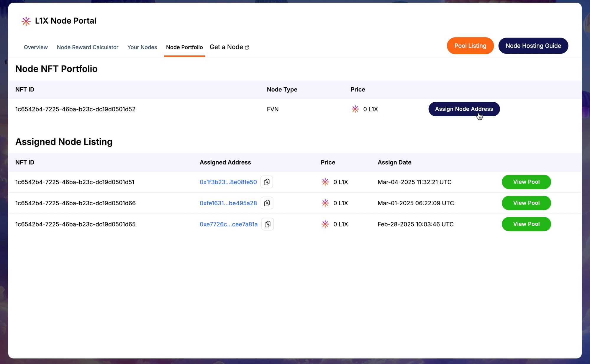
Task: Click L1X token icon in FVN row
Action: [355, 109]
